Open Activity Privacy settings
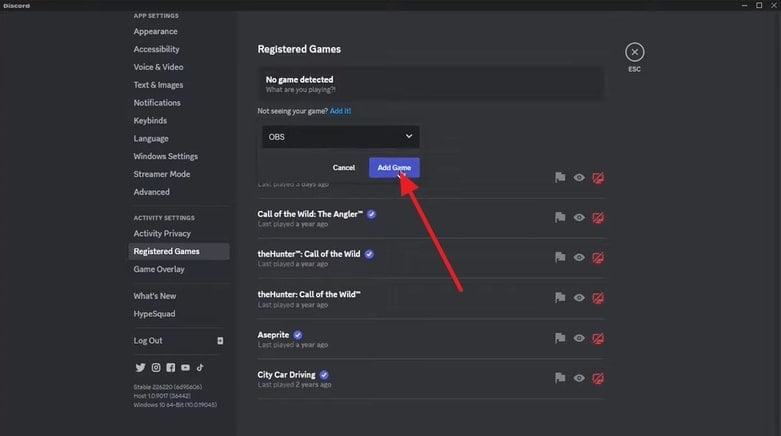 pyautogui.click(x=162, y=233)
